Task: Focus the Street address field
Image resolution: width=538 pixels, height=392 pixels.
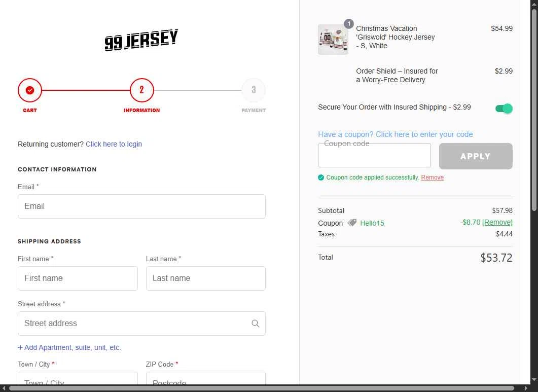Action: pyautogui.click(x=141, y=324)
